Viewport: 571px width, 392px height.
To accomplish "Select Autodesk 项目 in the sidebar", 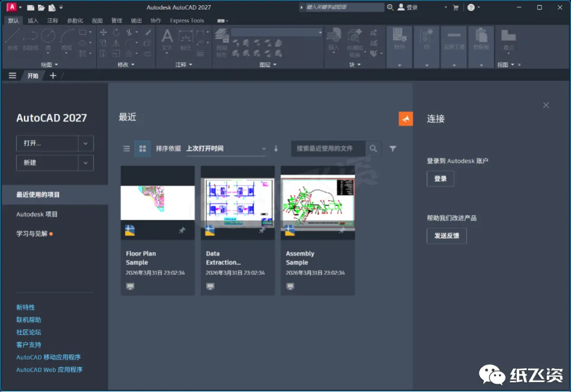I will [x=37, y=214].
